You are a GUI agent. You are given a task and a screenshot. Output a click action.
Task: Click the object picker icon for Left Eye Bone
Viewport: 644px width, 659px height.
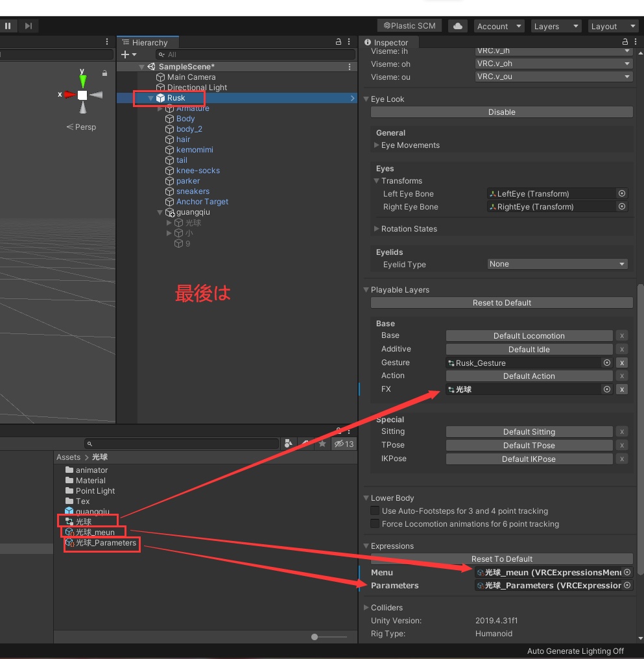click(621, 193)
